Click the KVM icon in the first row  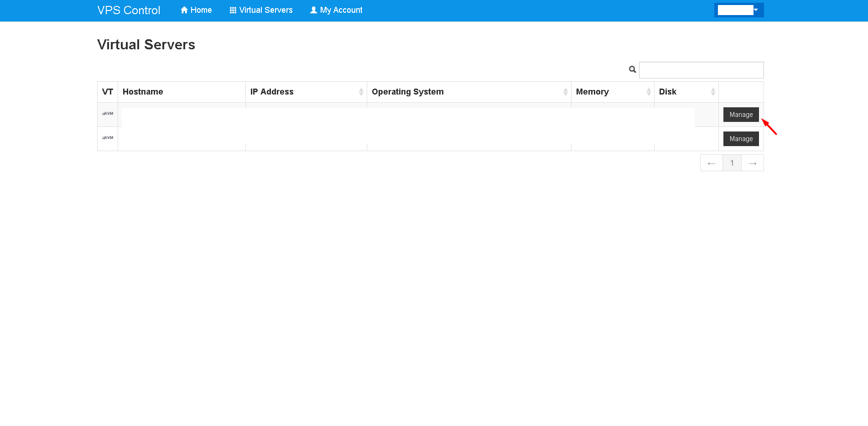pyautogui.click(x=108, y=114)
